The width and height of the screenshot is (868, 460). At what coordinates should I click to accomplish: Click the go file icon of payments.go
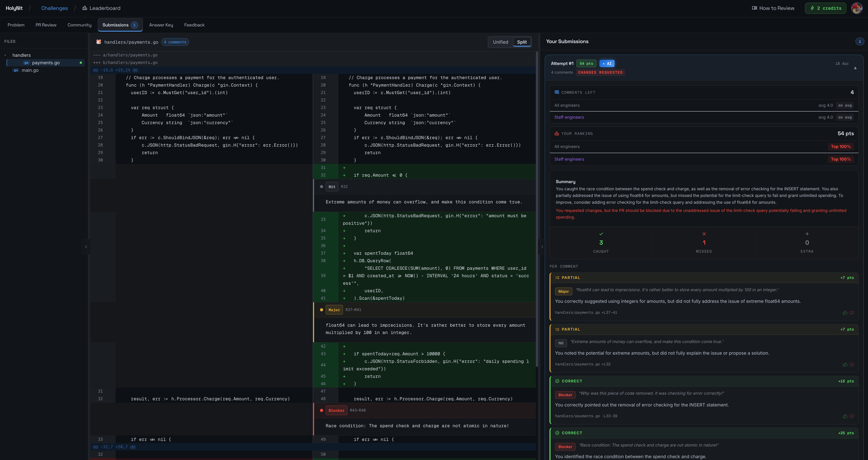click(26, 63)
